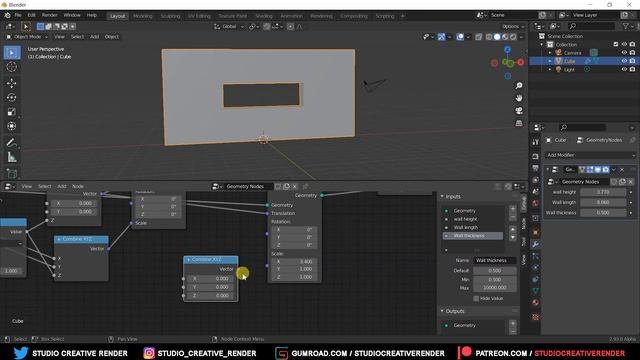Click the Max value field 10000.000
Viewport: 640px width, 360px height.
(x=494, y=288)
